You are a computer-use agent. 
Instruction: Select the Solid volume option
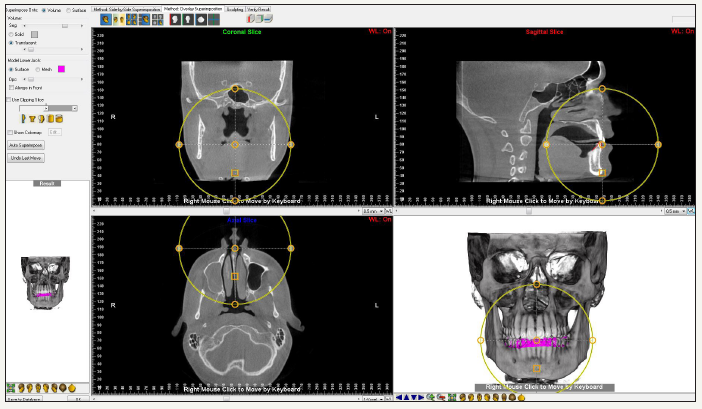click(x=11, y=34)
